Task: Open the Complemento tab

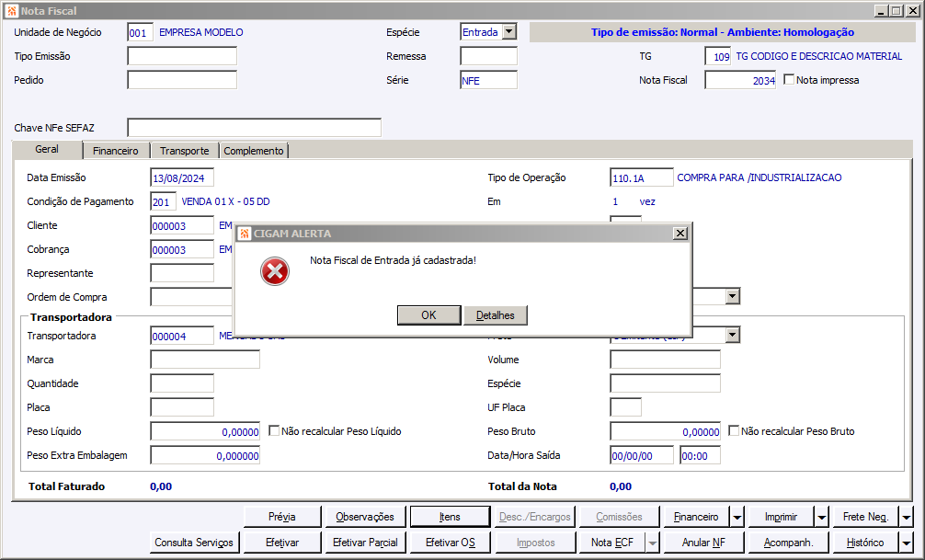Action: (x=254, y=151)
